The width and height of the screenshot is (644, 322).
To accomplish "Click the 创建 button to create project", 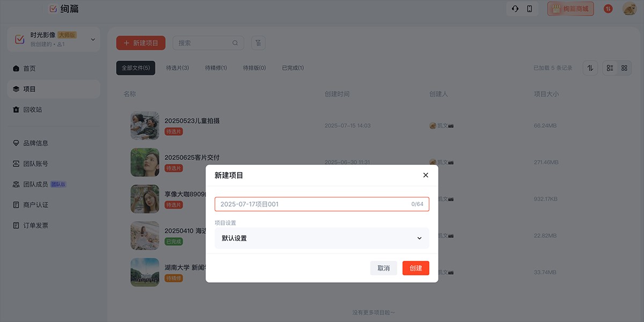I will (x=416, y=268).
